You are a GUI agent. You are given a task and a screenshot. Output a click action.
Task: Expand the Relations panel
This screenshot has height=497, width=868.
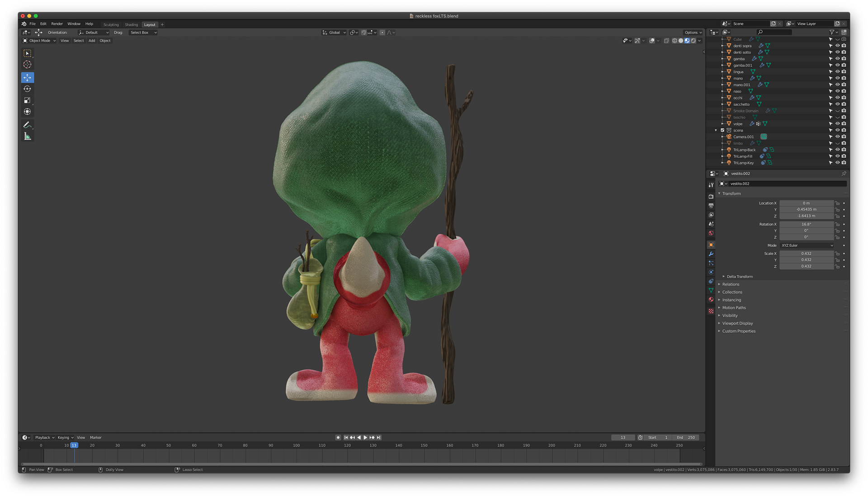point(731,284)
